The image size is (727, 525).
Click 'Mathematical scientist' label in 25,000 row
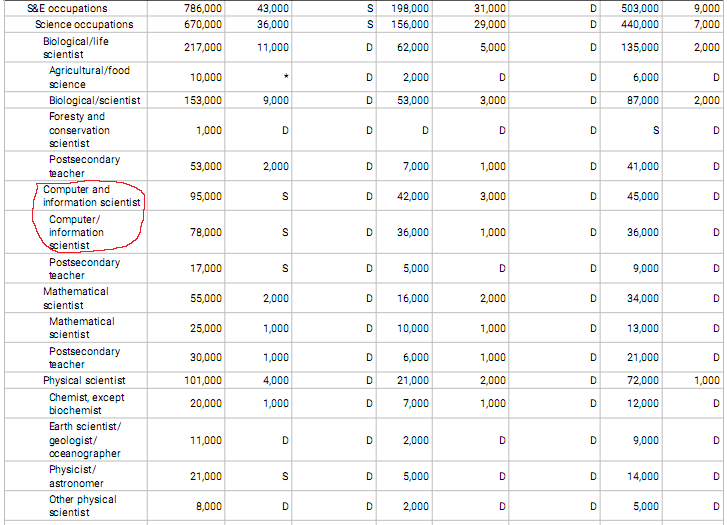click(x=82, y=328)
